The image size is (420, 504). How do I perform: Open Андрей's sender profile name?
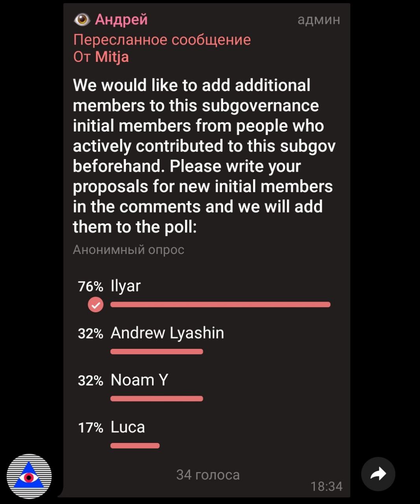121,19
